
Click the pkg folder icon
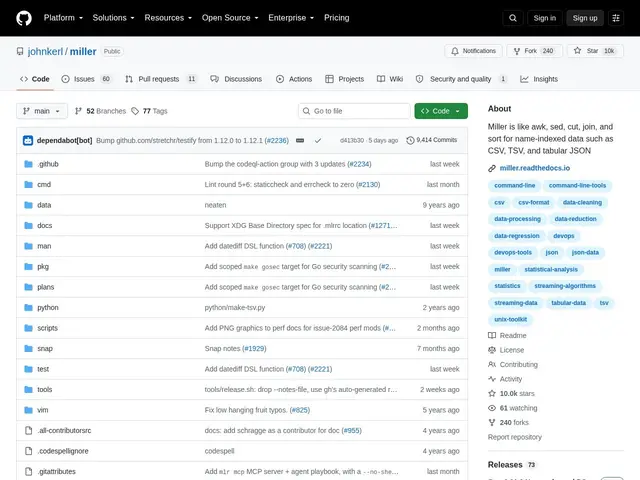28,267
